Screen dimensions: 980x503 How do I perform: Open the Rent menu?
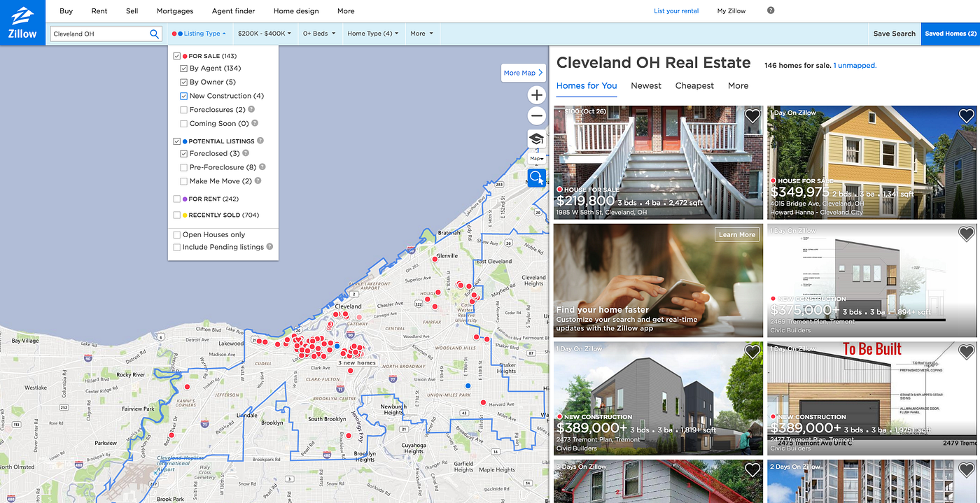(99, 11)
